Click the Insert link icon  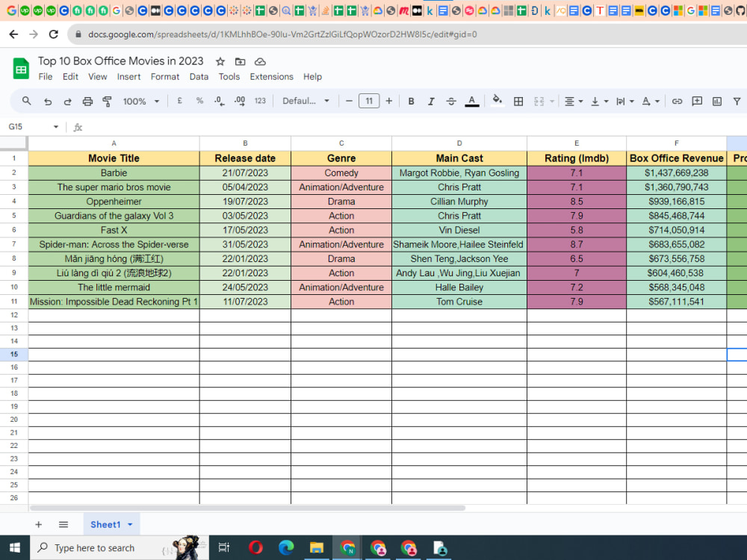coord(677,102)
